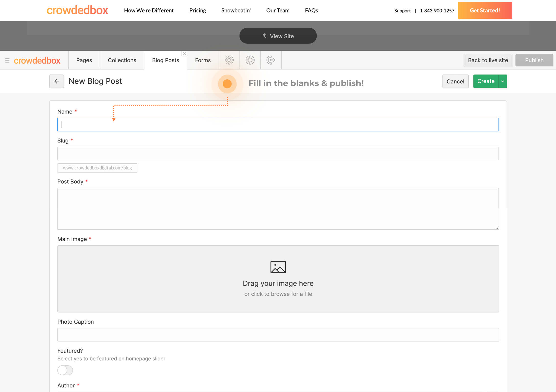The image size is (556, 392).
Task: Click the green Create button
Action: [x=486, y=81]
